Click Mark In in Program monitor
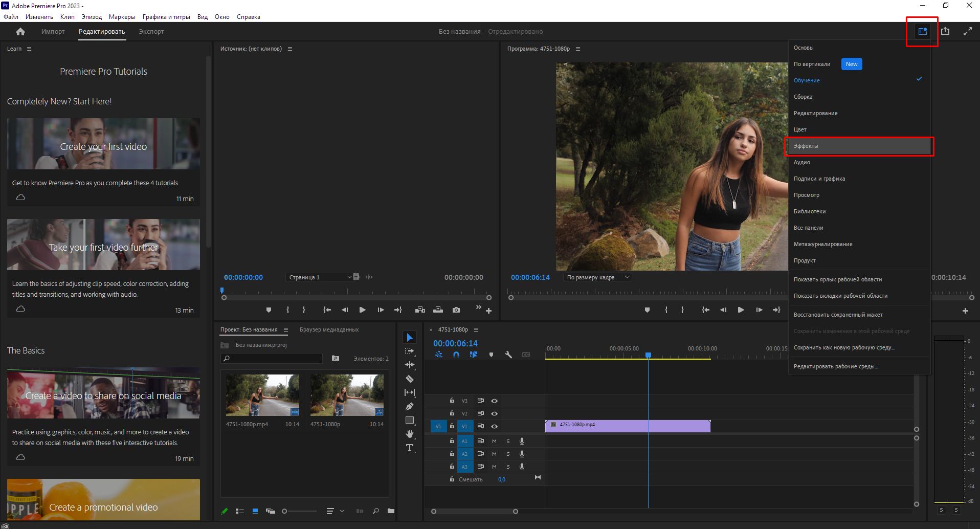The image size is (980, 529). [666, 310]
